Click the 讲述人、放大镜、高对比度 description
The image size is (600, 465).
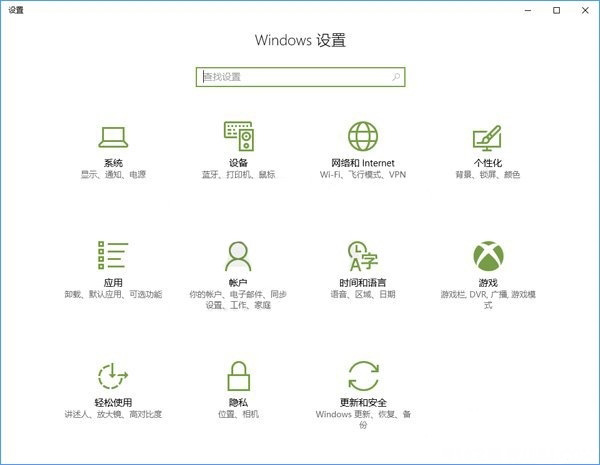point(113,414)
